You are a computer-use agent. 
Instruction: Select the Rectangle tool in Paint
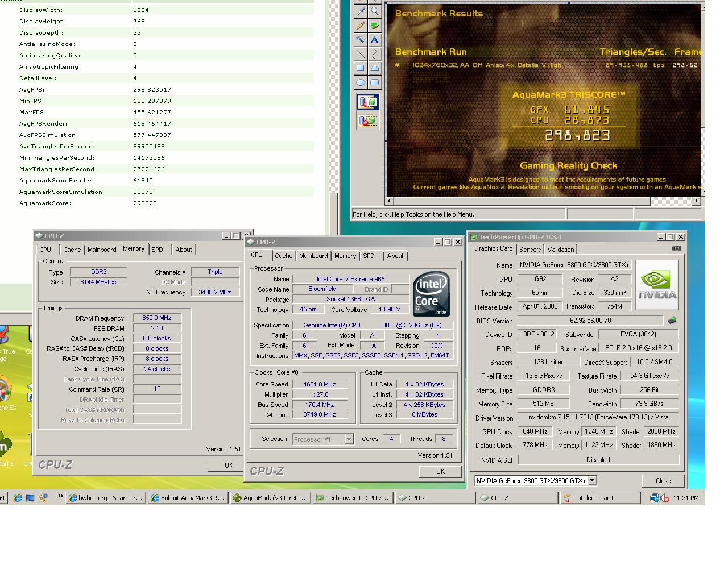[361, 68]
